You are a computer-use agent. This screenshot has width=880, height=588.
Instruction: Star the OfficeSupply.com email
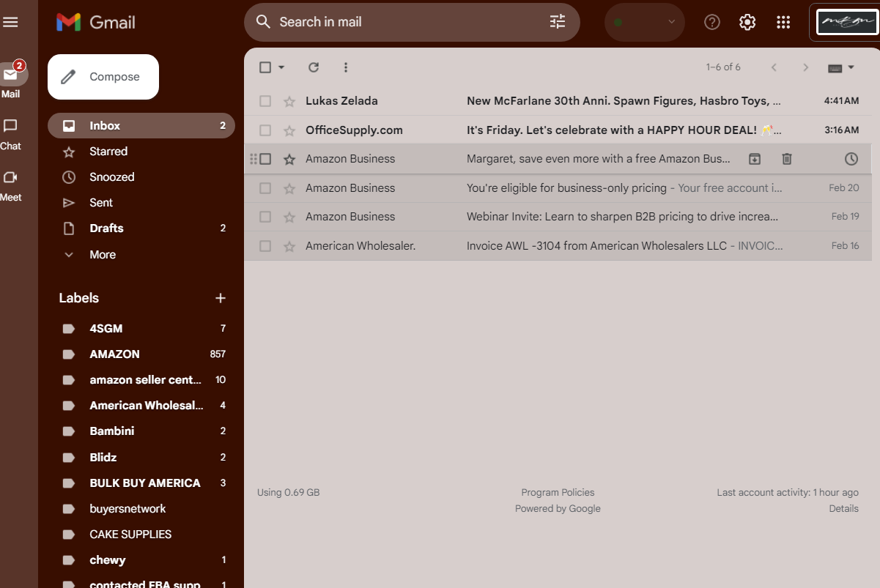click(289, 130)
